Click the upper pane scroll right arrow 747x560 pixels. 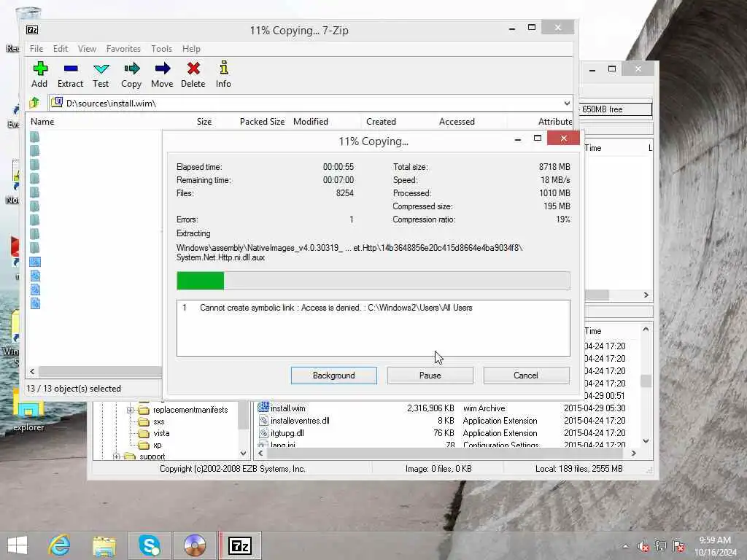646,295
